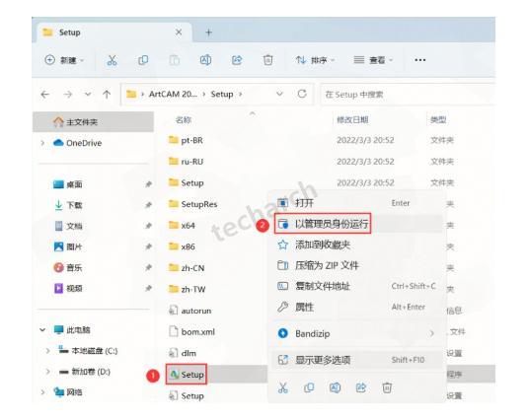Collapse the 此电脑 tree node

point(42,330)
